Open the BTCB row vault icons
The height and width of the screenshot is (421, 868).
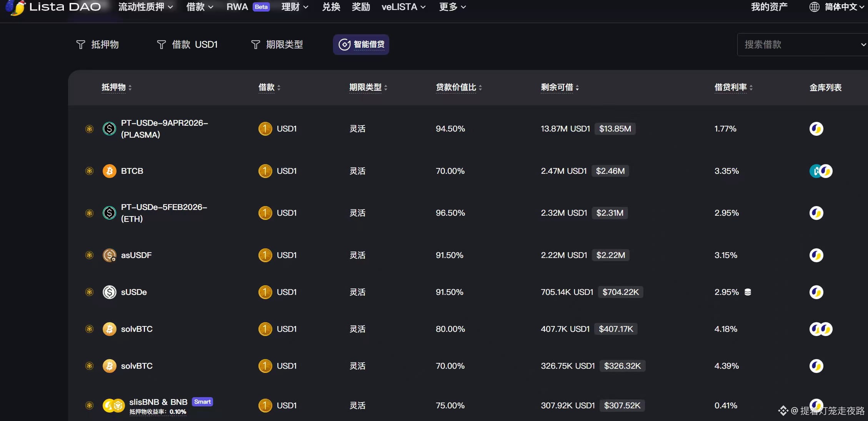[821, 171]
